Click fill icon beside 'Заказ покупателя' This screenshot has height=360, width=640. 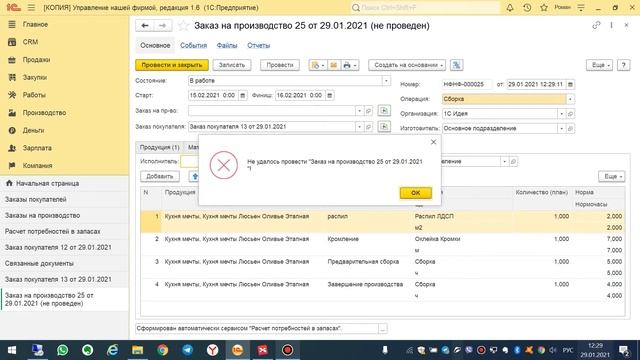384,127
